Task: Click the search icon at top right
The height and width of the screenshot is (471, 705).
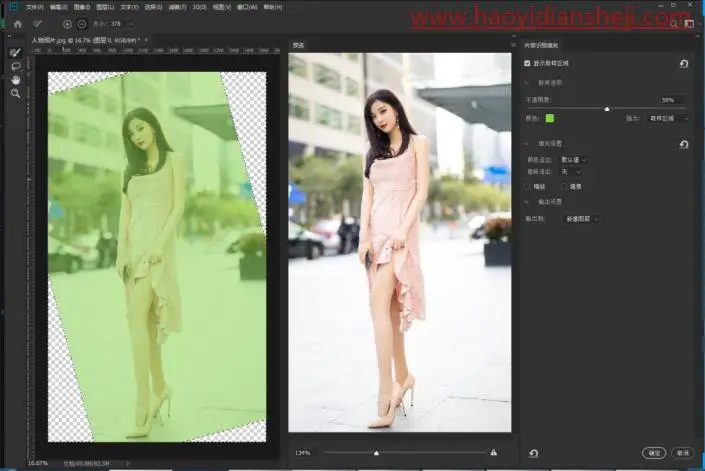Action: pos(674,24)
